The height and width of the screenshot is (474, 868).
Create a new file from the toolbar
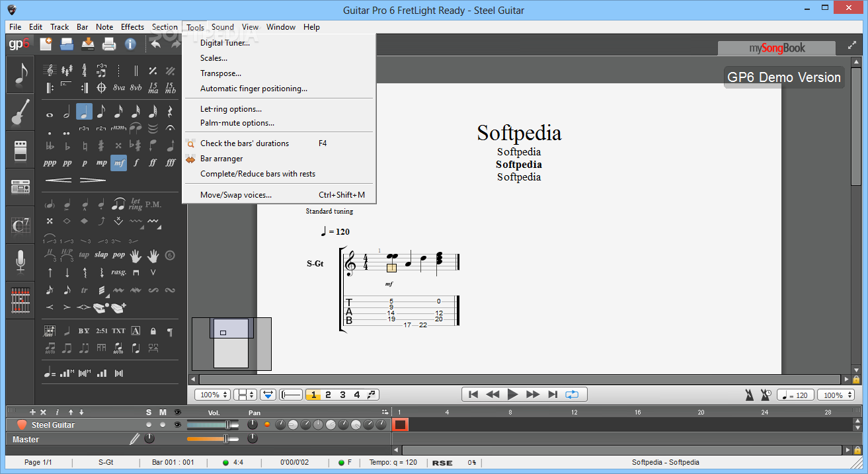point(46,44)
